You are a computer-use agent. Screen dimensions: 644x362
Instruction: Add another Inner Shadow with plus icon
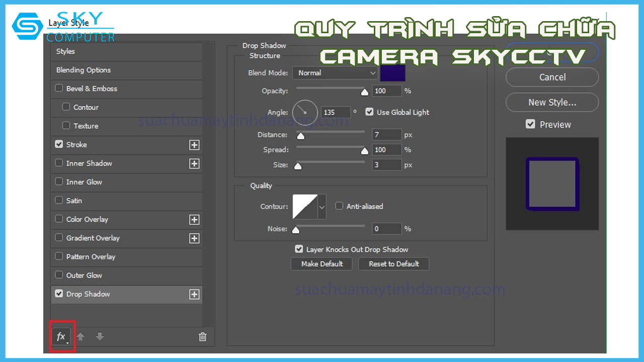click(194, 163)
